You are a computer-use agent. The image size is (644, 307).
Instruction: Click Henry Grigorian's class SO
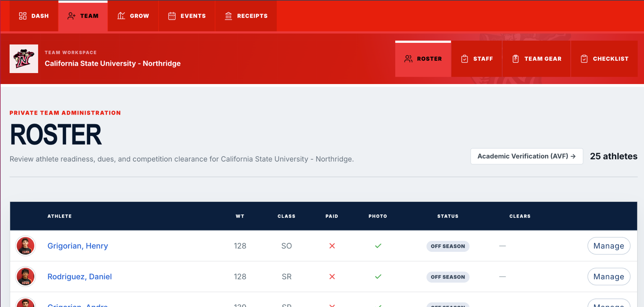286,246
